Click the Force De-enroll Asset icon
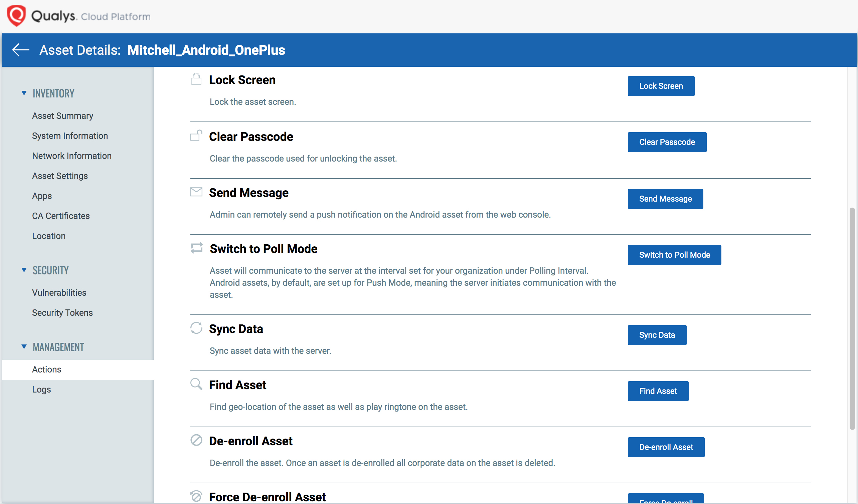 pyautogui.click(x=196, y=496)
